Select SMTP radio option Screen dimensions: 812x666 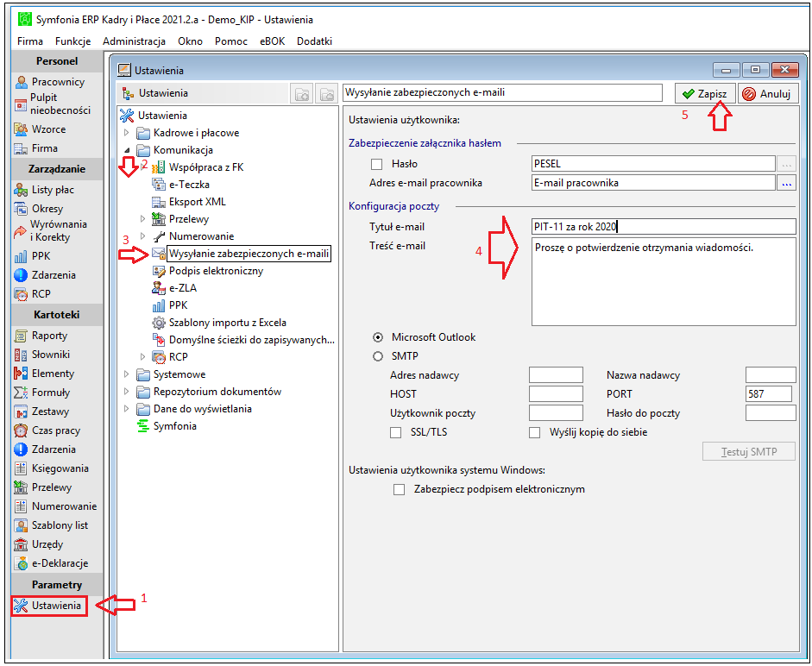(x=378, y=356)
